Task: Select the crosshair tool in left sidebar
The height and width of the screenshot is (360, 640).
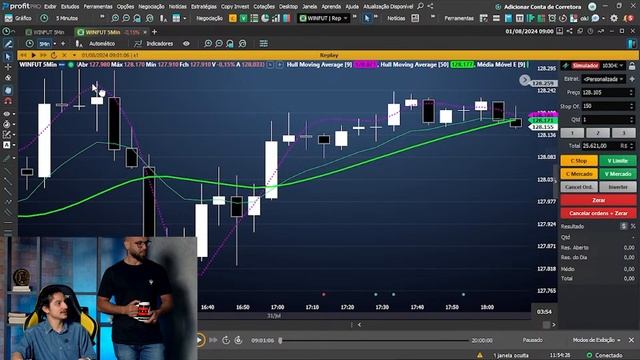Action: 7,67
